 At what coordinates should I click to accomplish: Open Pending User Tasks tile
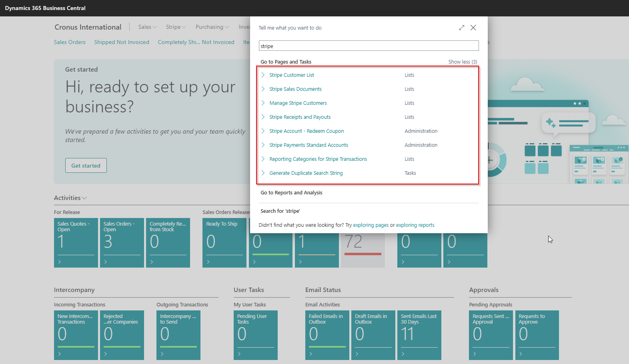tap(256, 335)
